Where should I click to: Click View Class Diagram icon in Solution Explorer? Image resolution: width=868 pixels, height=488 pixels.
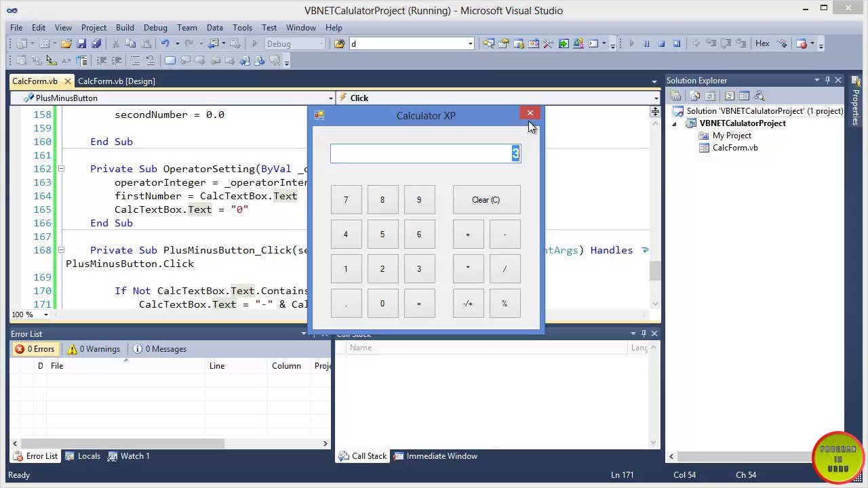pos(759,96)
